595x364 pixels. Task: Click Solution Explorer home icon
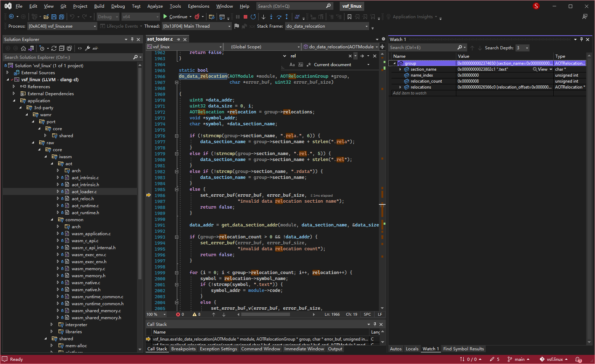[x=23, y=48]
